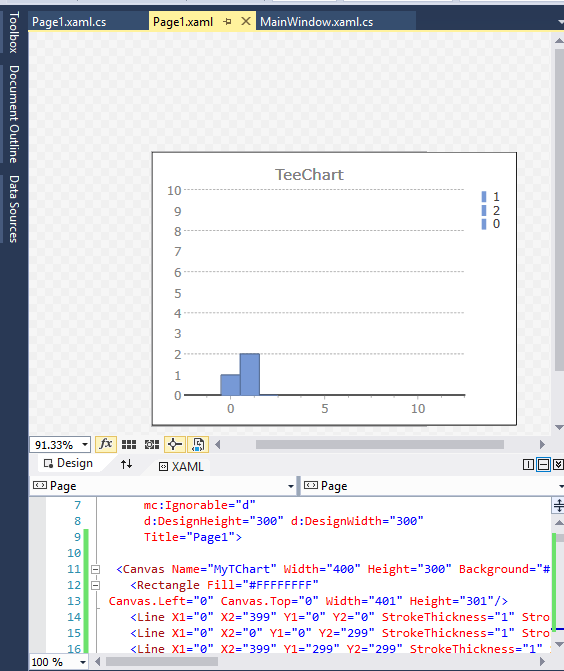The image size is (564, 671).
Task: Toggle the fx effects button
Action: pos(106,445)
